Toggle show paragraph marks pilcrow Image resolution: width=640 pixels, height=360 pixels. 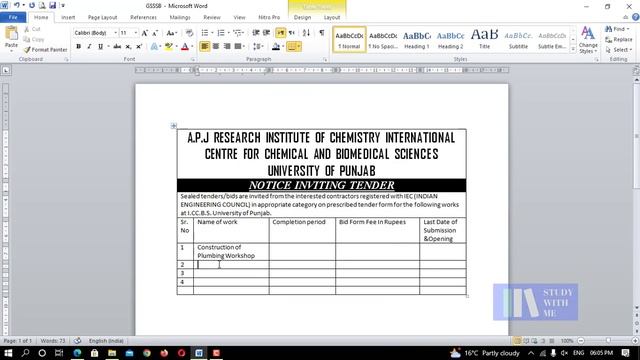coord(322,33)
